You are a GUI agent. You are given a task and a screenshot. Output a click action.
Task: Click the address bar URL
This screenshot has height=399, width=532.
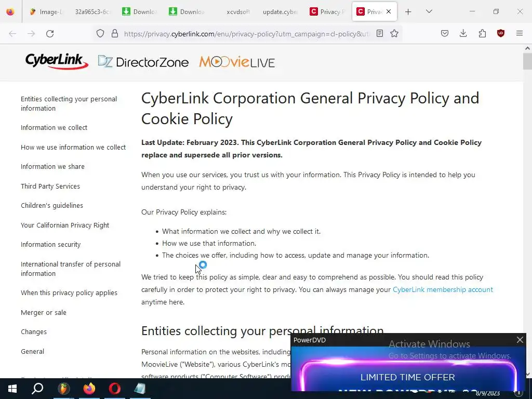(247, 34)
